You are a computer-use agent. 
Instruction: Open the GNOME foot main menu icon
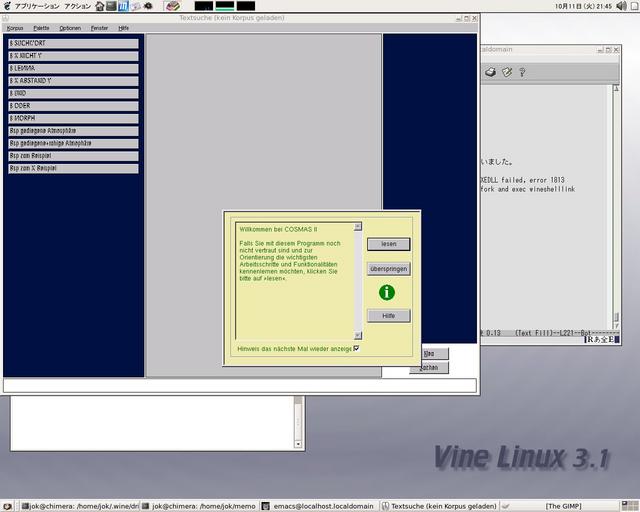[7, 6]
